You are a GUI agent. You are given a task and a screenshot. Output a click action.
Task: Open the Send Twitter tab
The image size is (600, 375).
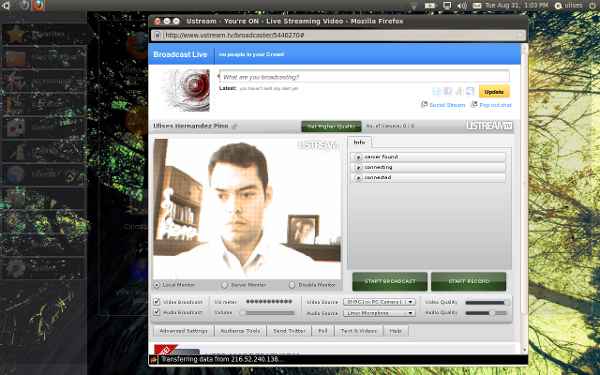pos(289,331)
